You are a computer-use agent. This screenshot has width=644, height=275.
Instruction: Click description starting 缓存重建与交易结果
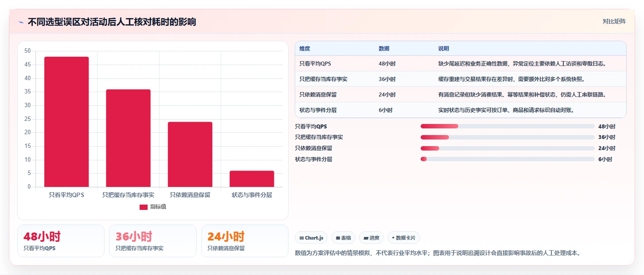click(x=511, y=79)
